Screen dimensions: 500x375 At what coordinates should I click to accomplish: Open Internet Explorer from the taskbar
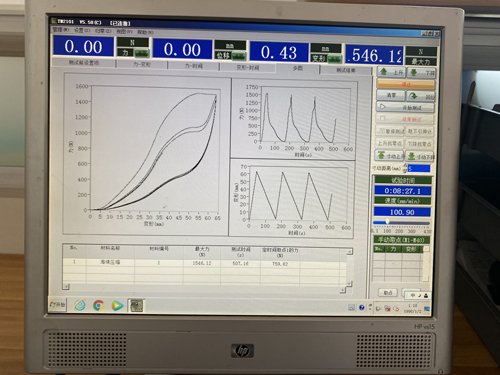[x=80, y=305]
